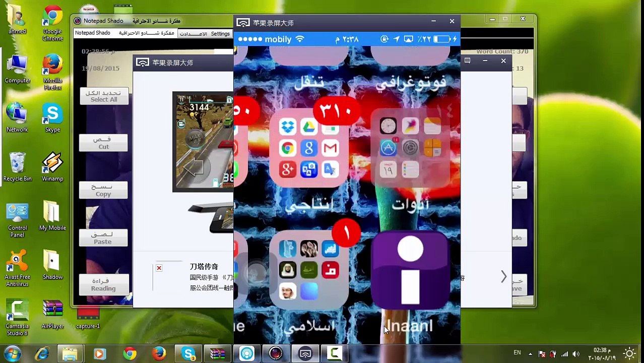
Task: Select the Recycle Bin icon
Action: (x=17, y=167)
